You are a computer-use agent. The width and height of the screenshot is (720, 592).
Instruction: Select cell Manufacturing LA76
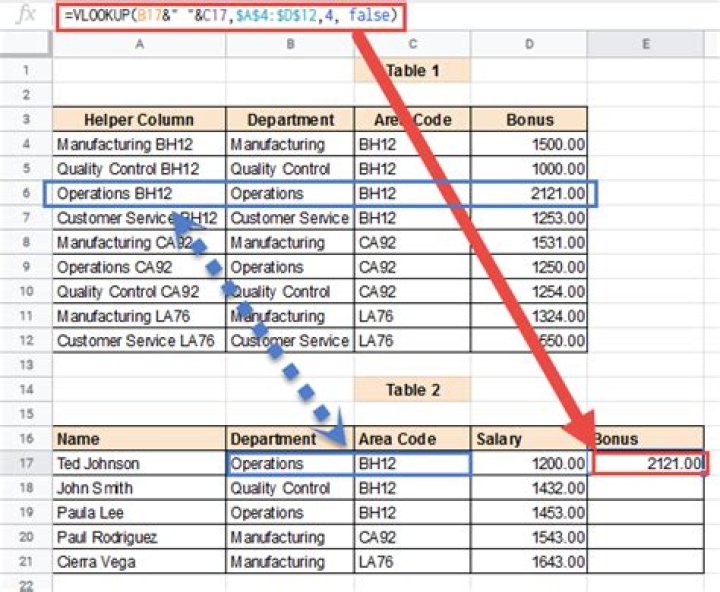click(139, 316)
